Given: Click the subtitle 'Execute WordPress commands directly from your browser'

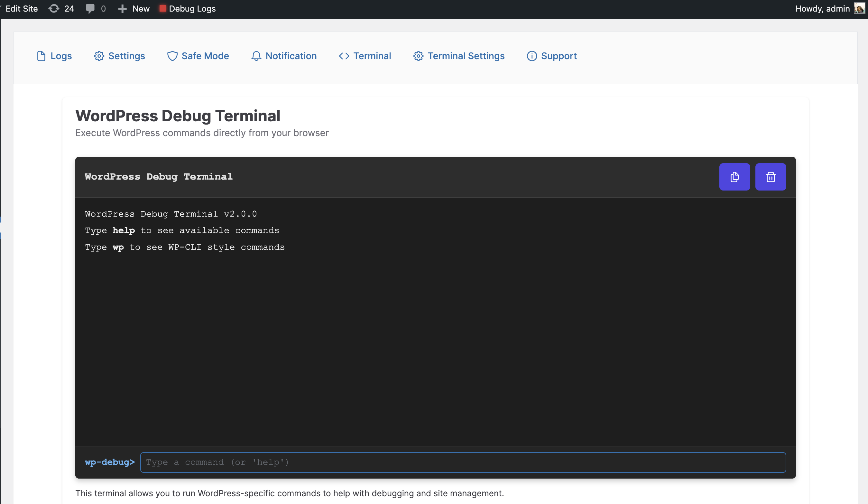Looking at the screenshot, I should tap(202, 133).
